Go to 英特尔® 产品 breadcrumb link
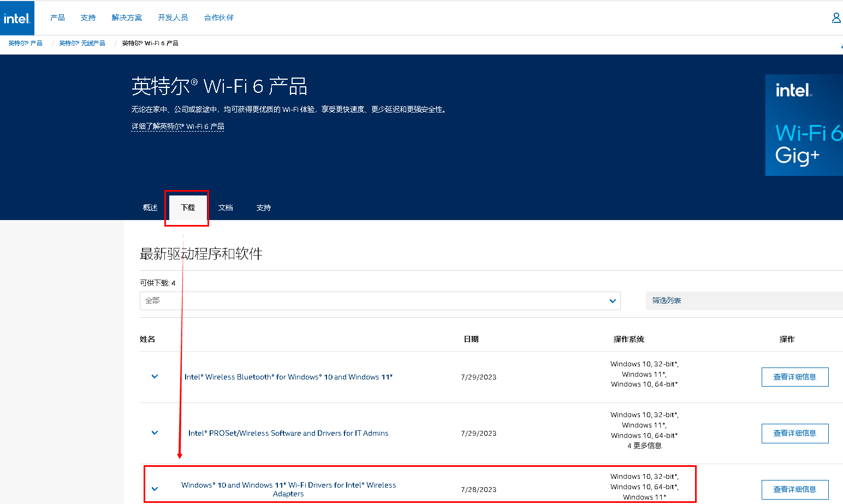 pos(25,43)
